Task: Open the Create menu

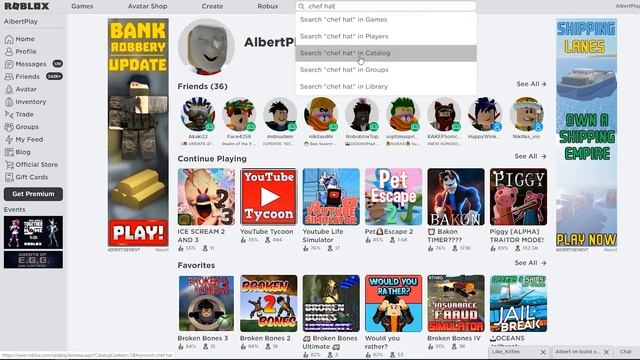Action: (212, 6)
